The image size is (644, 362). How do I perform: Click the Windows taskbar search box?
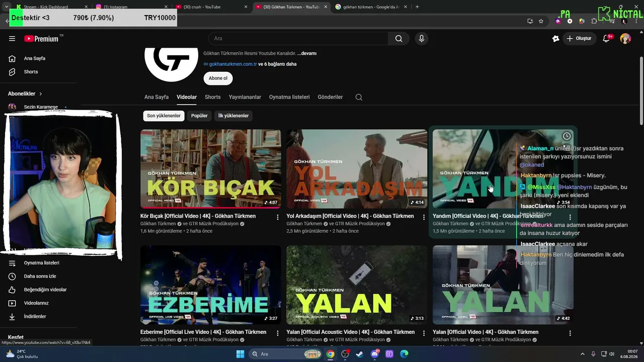click(x=285, y=354)
